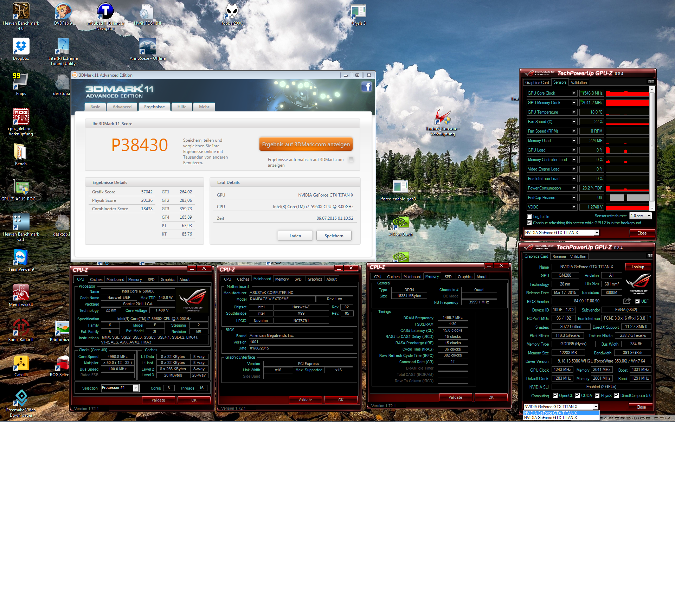Image resolution: width=675 pixels, height=616 pixels.
Task: Click GPU-Z sensors list scrollbar
Action: pyautogui.click(x=652, y=149)
